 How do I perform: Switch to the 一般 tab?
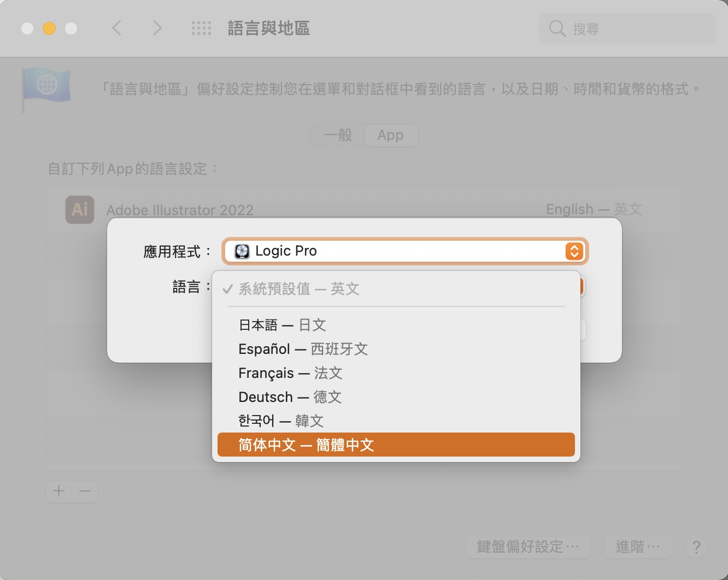click(x=338, y=135)
